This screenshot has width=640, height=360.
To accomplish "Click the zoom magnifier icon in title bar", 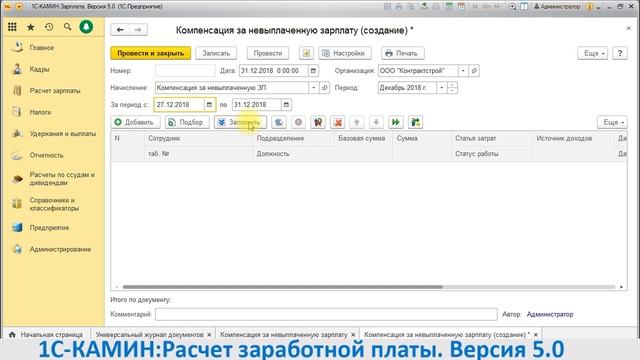I will click(513, 7).
